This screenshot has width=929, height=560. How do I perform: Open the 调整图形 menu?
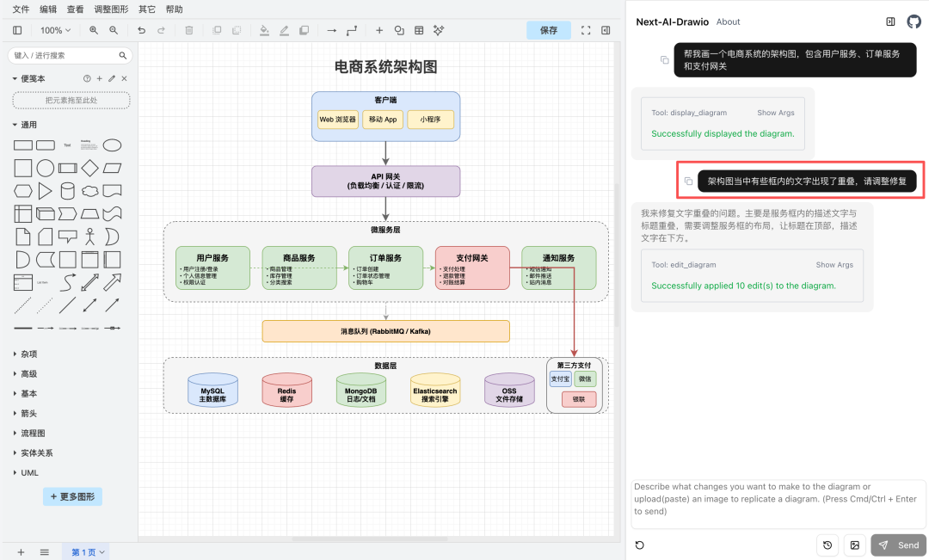tap(111, 9)
